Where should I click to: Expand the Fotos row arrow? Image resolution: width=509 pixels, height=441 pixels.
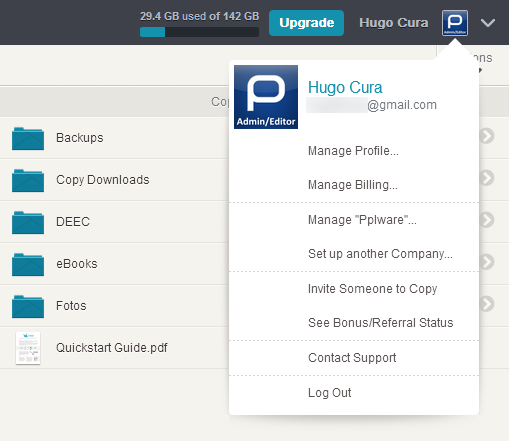pyautogui.click(x=487, y=304)
